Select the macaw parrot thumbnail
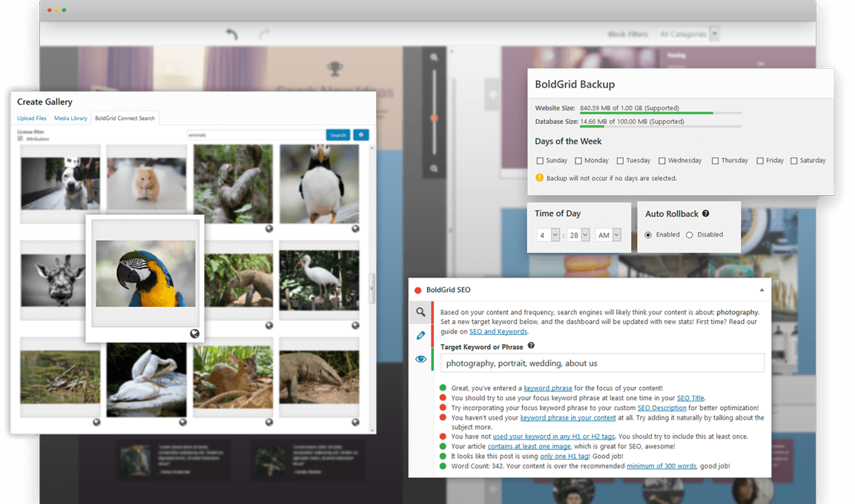Viewport: 855px width, 504px height. click(145, 273)
